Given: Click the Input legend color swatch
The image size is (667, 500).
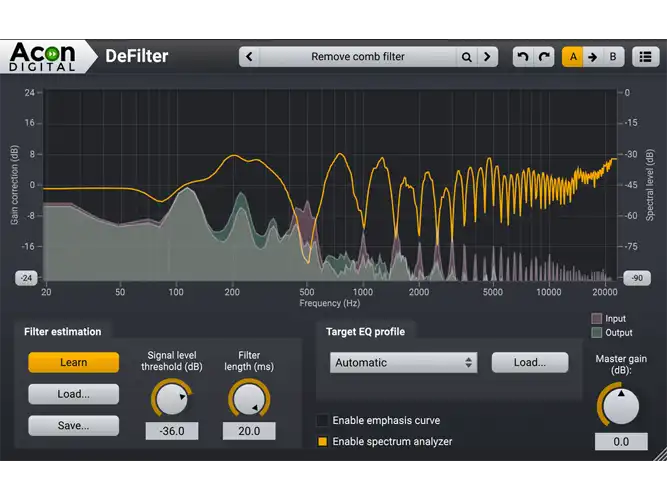Looking at the screenshot, I should pyautogui.click(x=596, y=318).
